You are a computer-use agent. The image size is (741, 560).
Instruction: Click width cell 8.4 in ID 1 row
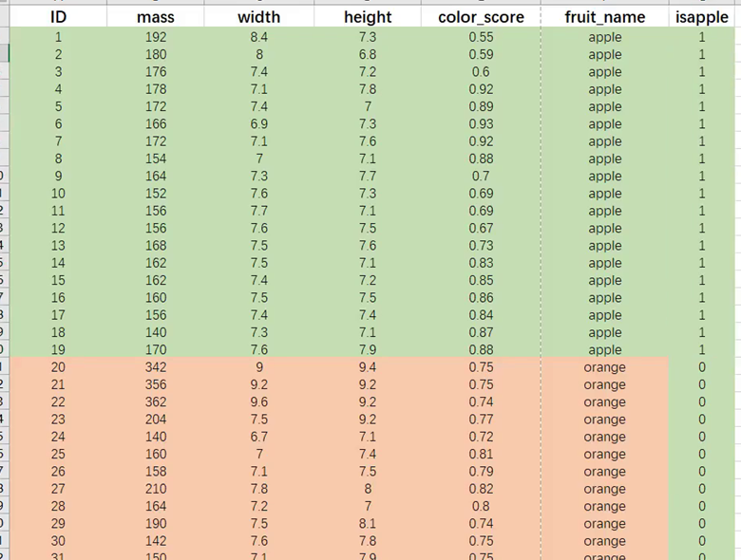259,37
